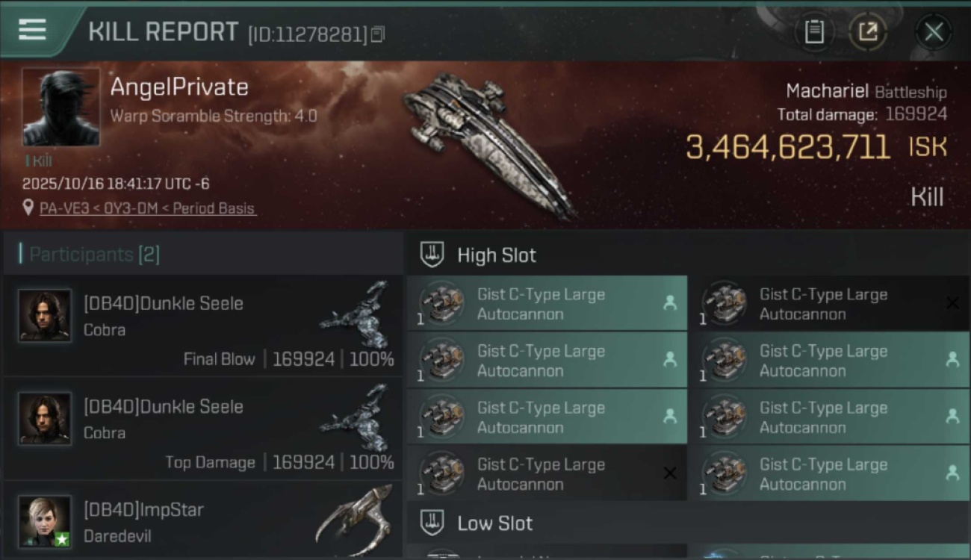Select the first Gist C-Type Large Autocannon
Viewport: 971px width, 560px height.
tap(547, 304)
